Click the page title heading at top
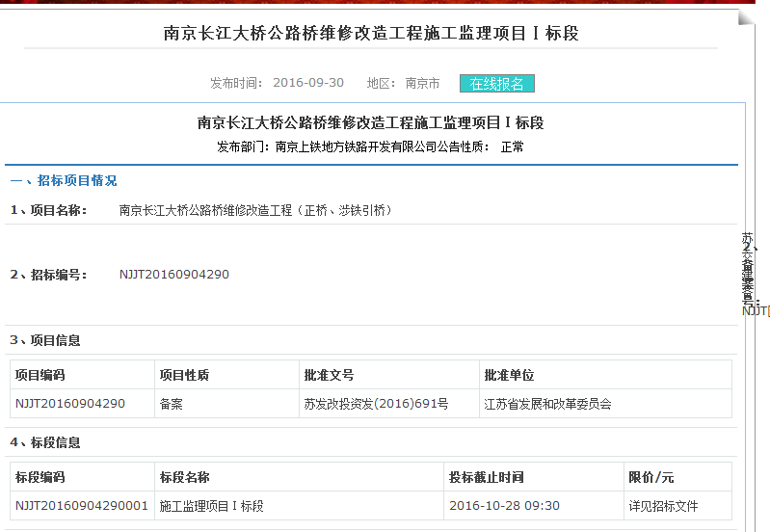This screenshot has width=770, height=532. coord(371,34)
